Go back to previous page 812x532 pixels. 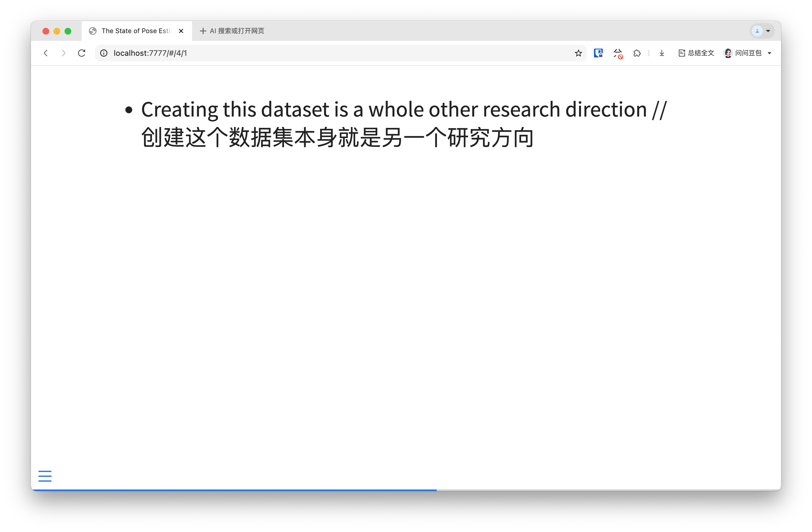click(x=46, y=53)
